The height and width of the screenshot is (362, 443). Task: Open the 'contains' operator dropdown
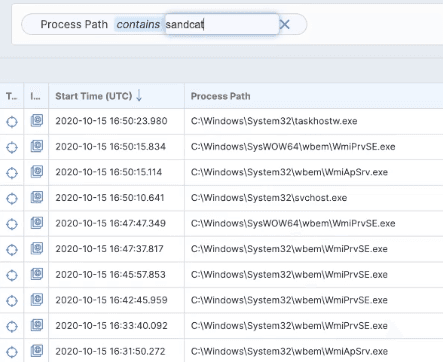coord(138,24)
